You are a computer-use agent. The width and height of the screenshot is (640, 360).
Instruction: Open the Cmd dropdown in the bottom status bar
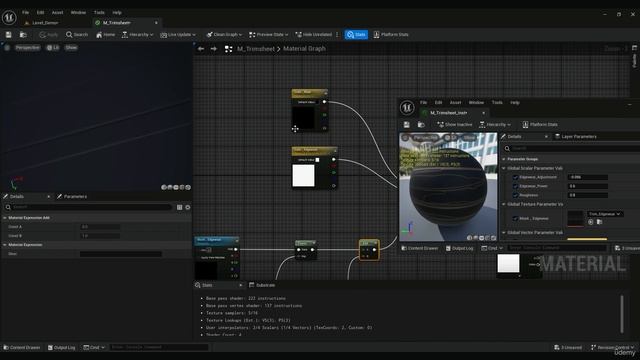pyautogui.click(x=94, y=348)
